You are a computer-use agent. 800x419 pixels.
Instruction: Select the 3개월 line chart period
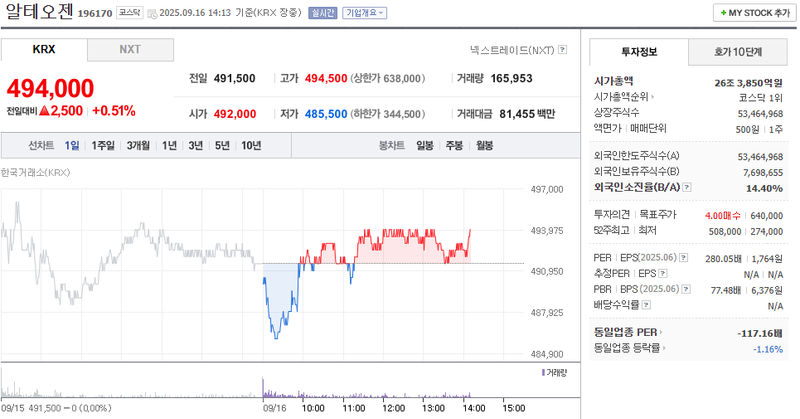pos(138,146)
